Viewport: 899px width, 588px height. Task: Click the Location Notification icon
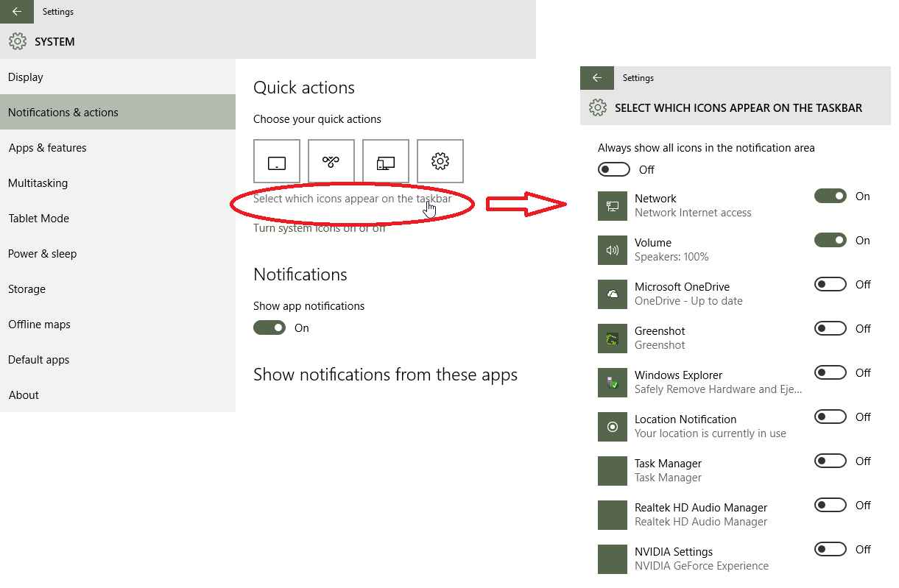pos(613,427)
